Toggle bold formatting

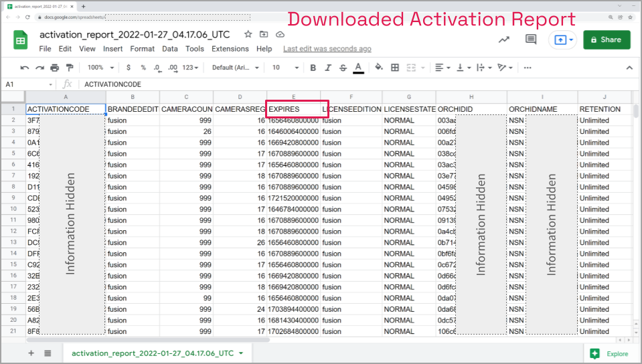pyautogui.click(x=313, y=68)
